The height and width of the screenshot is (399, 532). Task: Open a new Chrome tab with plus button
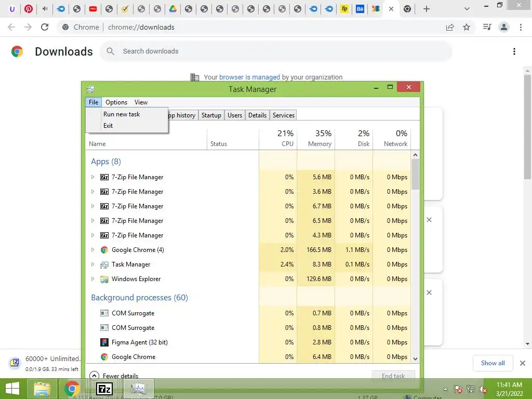(x=427, y=9)
